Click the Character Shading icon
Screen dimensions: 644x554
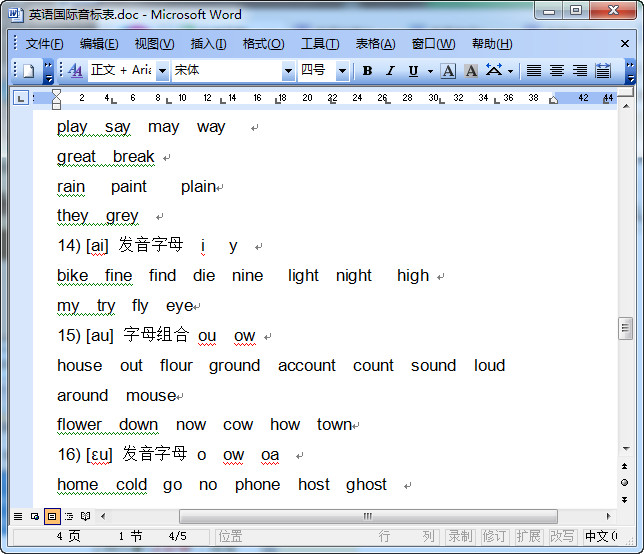(470, 71)
